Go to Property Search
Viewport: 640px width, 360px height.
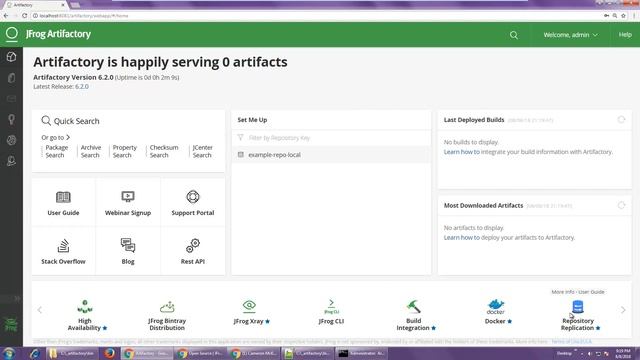(x=124, y=151)
